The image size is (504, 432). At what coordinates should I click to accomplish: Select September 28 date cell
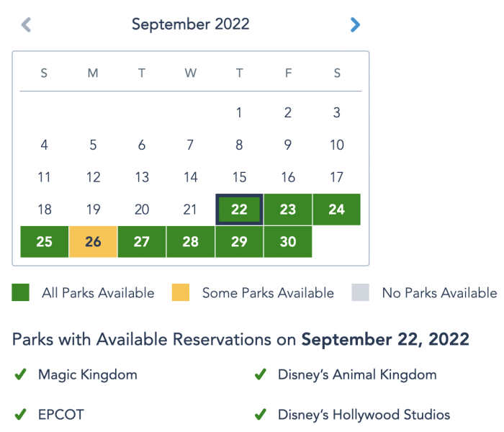coord(190,241)
